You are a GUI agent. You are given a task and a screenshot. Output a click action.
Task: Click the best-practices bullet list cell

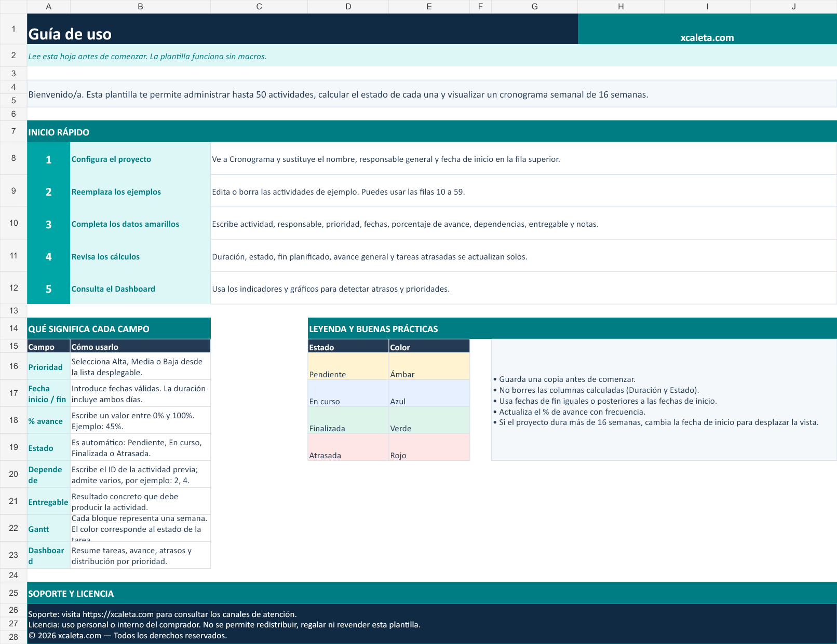click(x=664, y=400)
